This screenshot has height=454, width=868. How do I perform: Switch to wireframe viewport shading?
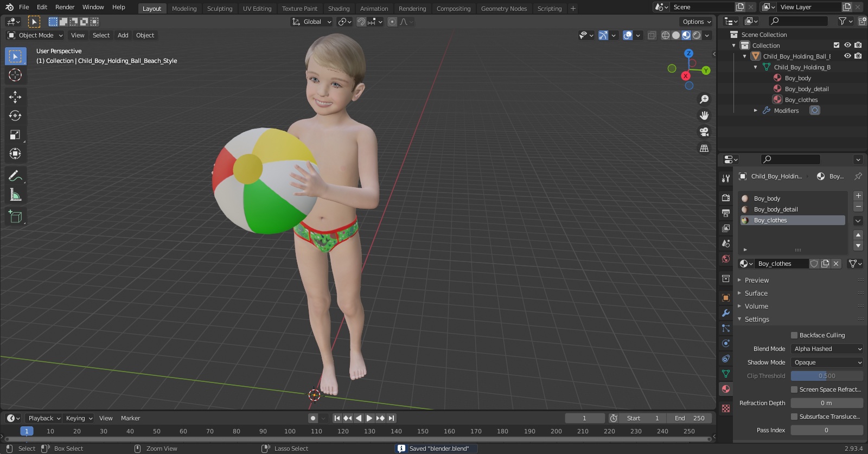[666, 35]
